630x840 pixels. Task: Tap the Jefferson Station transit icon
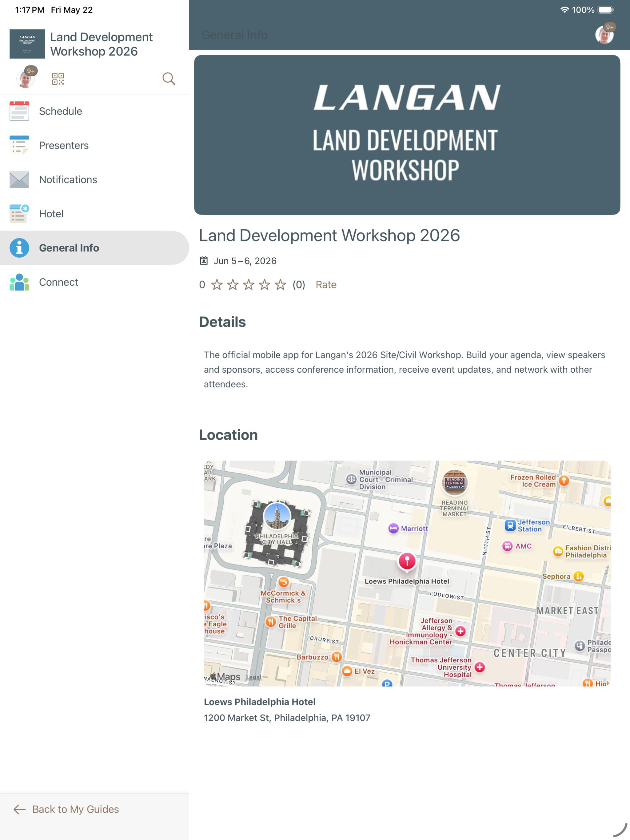click(x=510, y=525)
